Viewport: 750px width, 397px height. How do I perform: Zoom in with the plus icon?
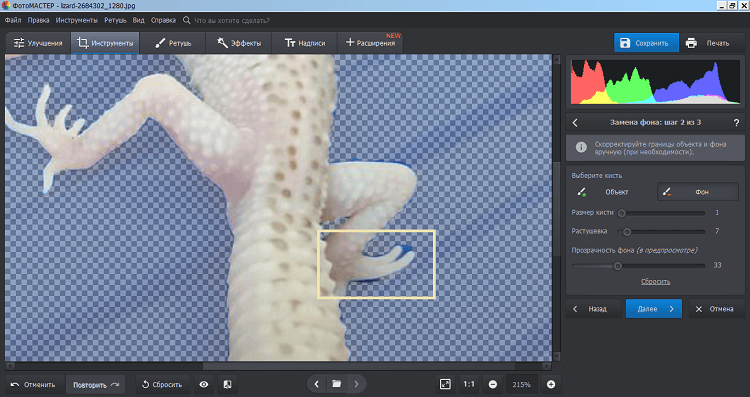[551, 385]
